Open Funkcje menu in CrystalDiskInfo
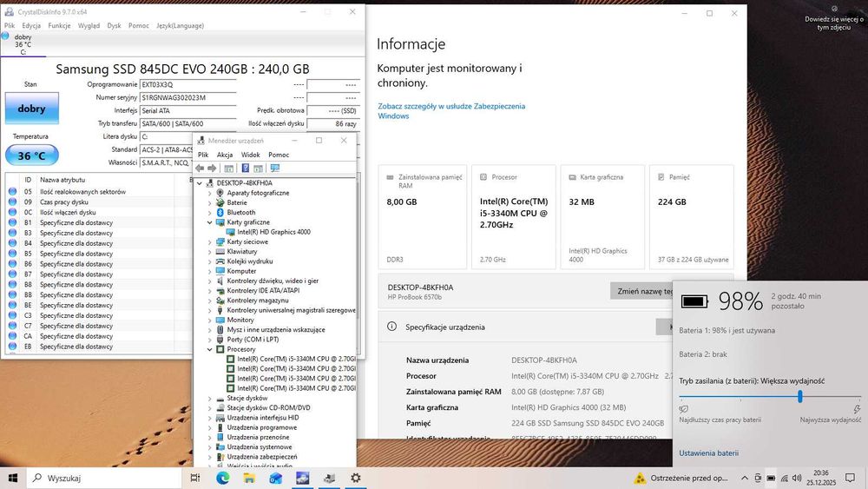 (x=59, y=25)
